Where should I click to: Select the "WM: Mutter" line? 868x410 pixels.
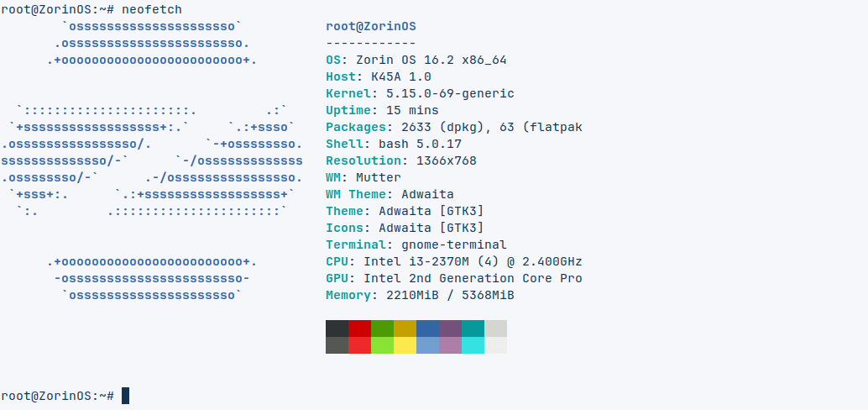tap(363, 178)
